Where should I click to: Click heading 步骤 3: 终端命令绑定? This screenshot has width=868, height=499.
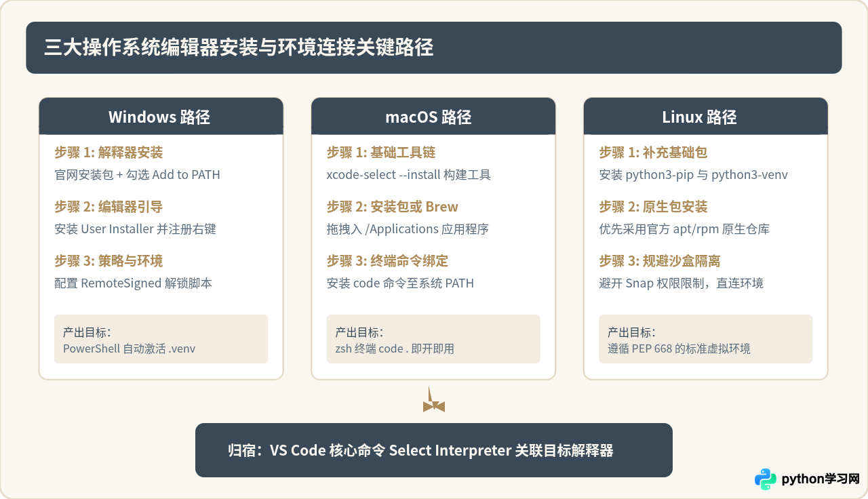[387, 261]
